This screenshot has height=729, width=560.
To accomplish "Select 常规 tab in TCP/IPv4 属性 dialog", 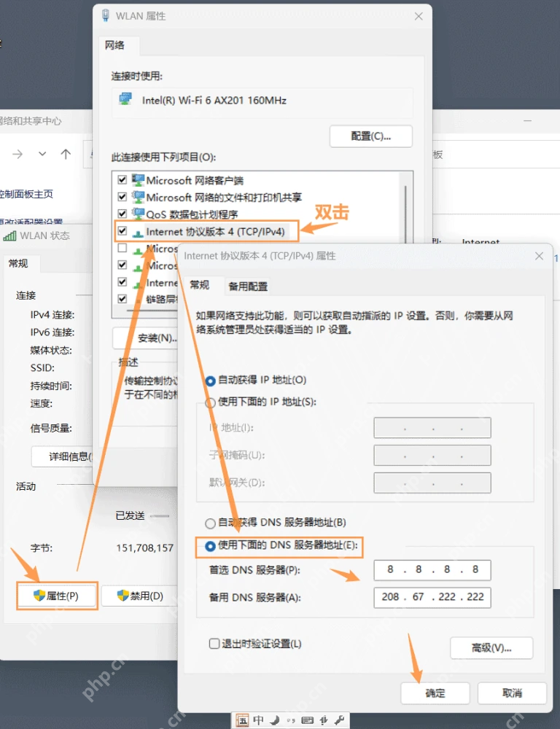I will click(200, 285).
